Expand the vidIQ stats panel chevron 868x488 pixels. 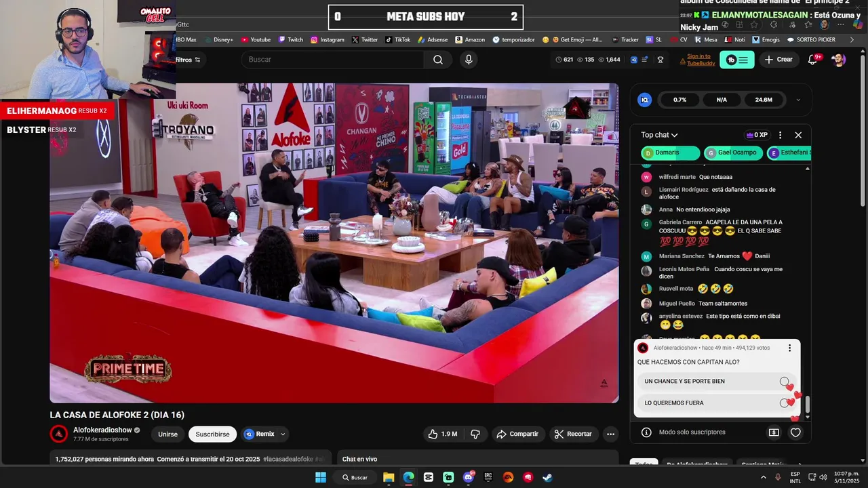(798, 100)
